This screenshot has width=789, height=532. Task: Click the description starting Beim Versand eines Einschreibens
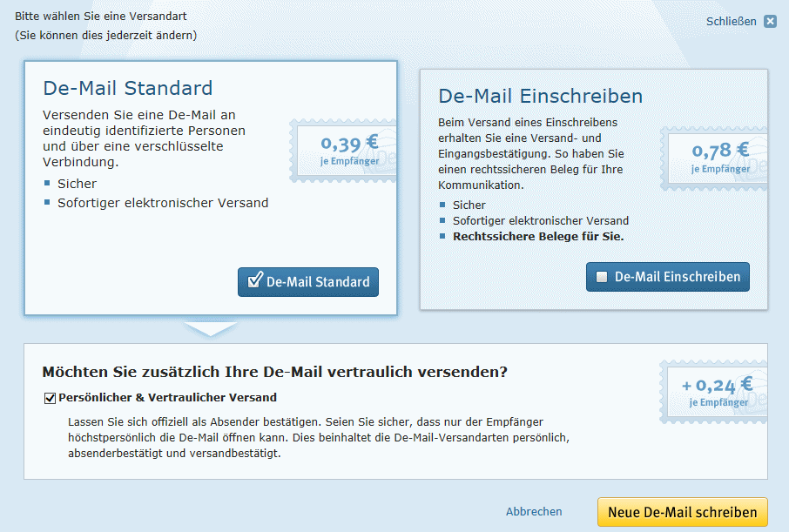click(x=531, y=153)
